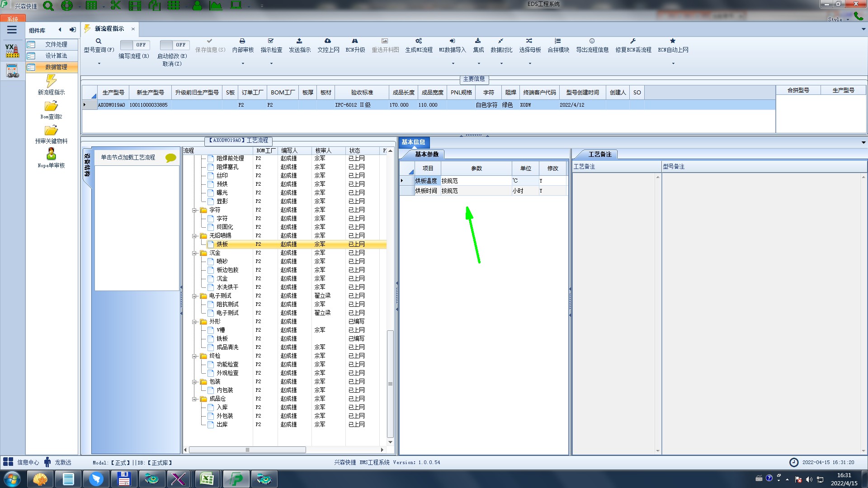Viewport: 868px width, 488px height.
Task: Click the 烘板温度 parameter value cell
Action: [x=476, y=181]
